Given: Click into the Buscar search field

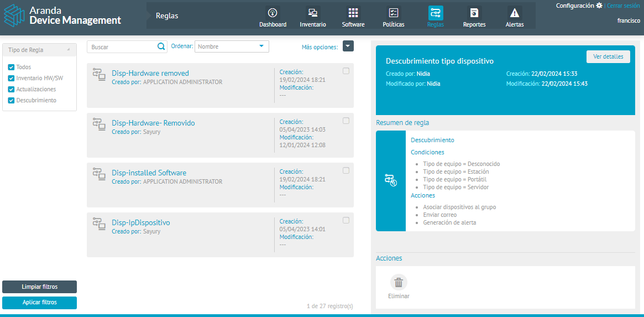Looking at the screenshot, I should [123, 47].
